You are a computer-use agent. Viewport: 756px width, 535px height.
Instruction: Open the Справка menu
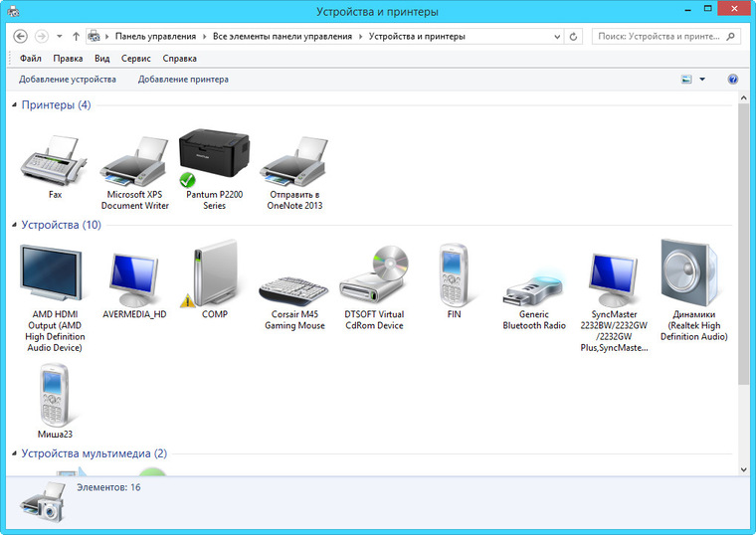179,59
